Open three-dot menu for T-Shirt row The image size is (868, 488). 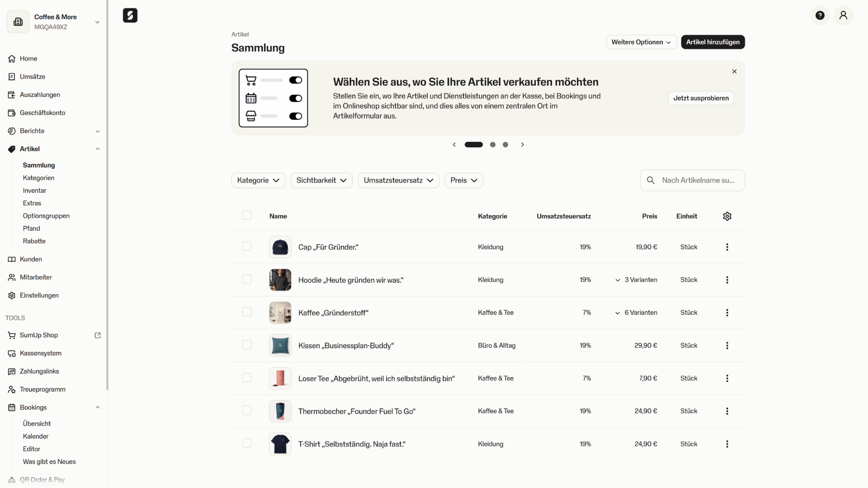click(x=727, y=444)
